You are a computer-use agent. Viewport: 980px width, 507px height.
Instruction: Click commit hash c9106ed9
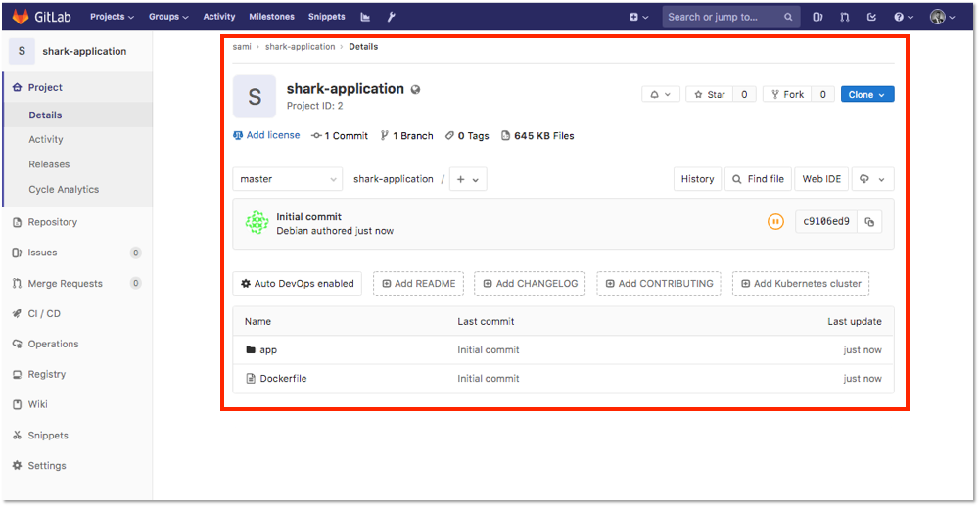click(825, 221)
